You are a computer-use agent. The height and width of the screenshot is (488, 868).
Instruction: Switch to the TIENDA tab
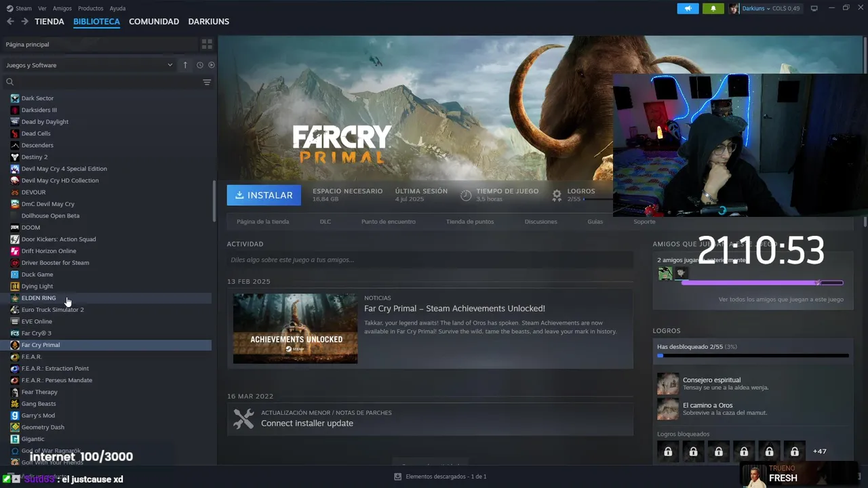tap(50, 22)
